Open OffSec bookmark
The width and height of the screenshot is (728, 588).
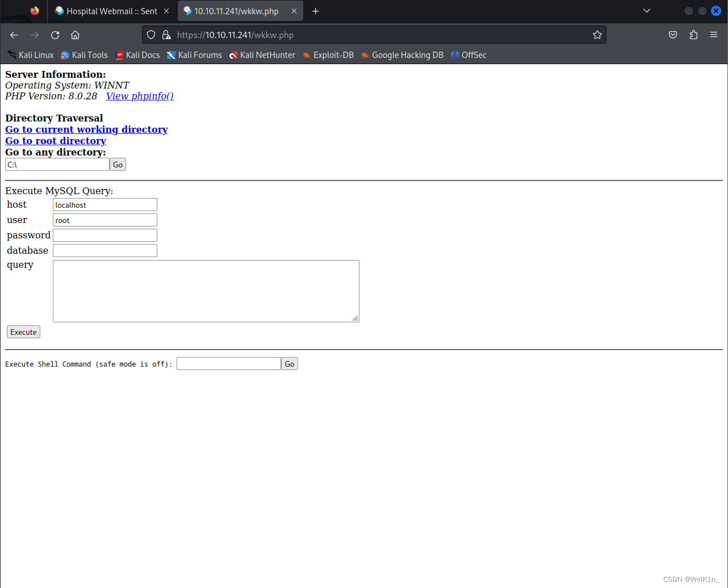(x=468, y=55)
